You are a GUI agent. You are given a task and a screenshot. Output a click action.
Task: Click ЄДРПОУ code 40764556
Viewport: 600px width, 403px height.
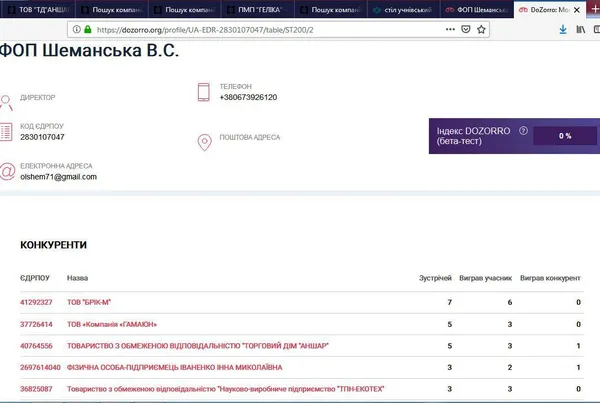point(36,346)
